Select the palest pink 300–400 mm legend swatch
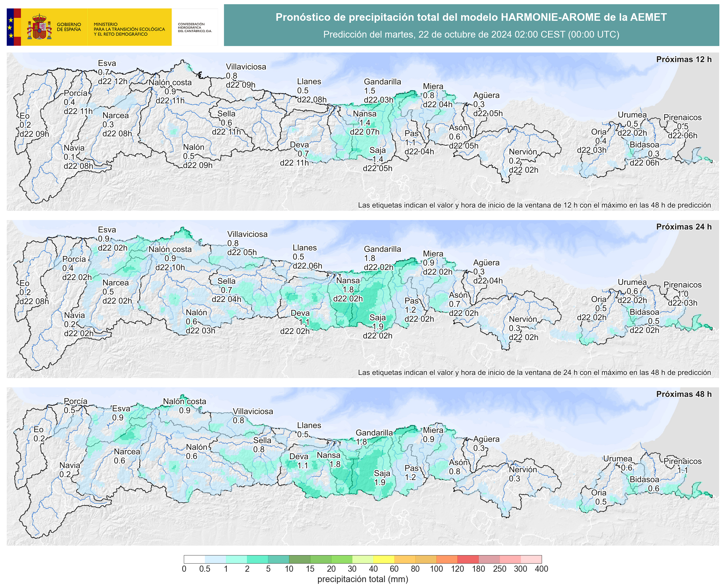Screen dimensions: 723x588 (x=531, y=559)
